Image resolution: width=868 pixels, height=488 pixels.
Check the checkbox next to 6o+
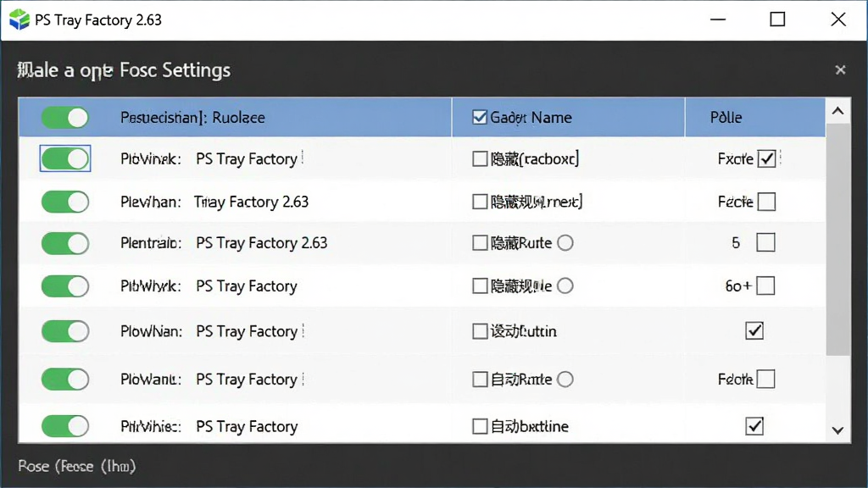765,286
